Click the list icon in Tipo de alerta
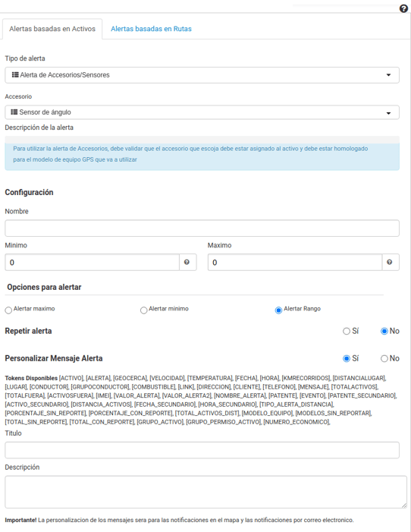 [15, 74]
